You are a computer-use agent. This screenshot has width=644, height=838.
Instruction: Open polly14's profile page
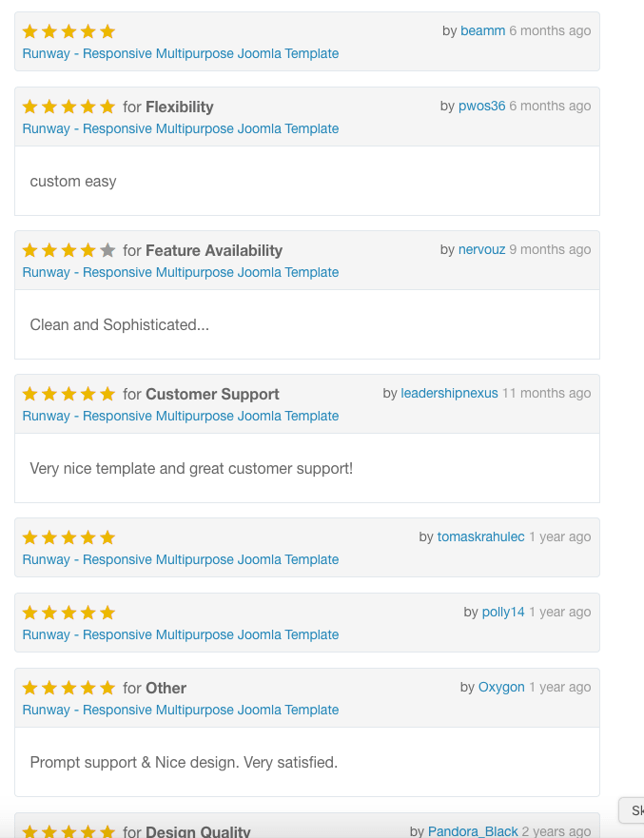(x=503, y=612)
